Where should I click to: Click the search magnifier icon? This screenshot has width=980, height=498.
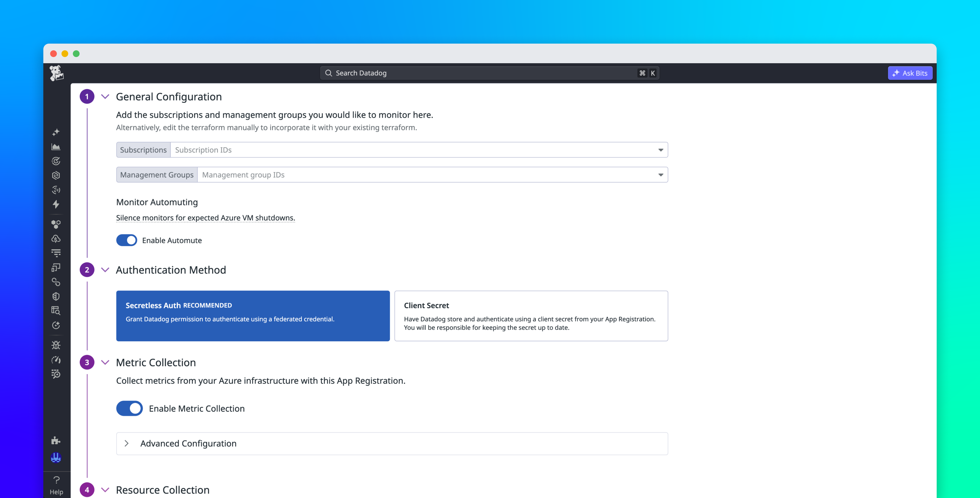(329, 73)
